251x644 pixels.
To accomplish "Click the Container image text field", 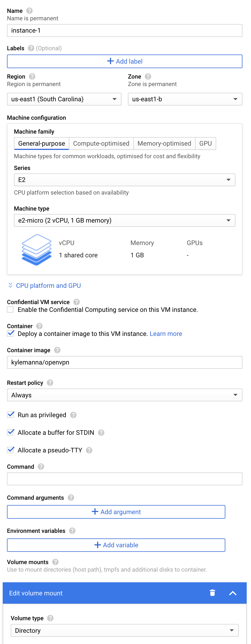I will pyautogui.click(x=125, y=362).
